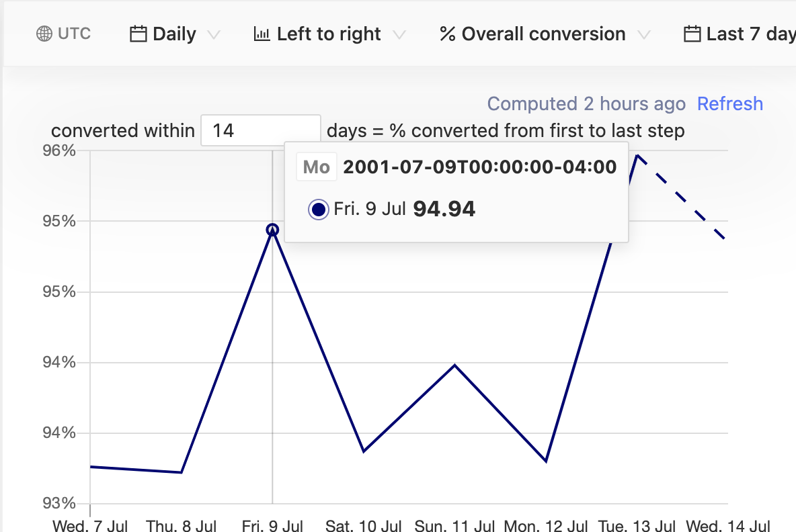Click the Sat. 10 Jul axis label
796x532 pixels.
364,525
